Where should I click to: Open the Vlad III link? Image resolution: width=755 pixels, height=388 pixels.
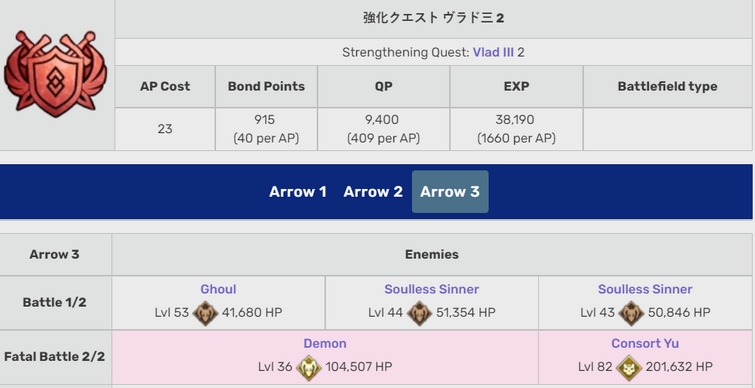click(493, 52)
